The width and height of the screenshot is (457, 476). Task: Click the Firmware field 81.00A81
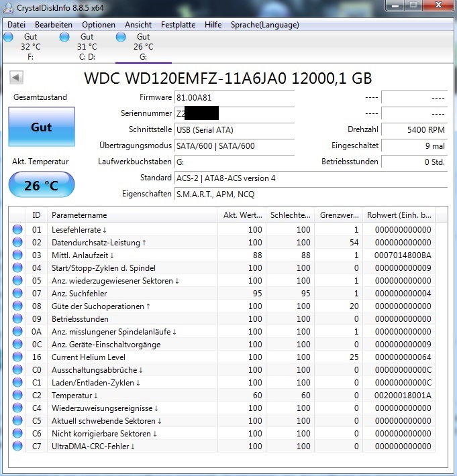(234, 97)
